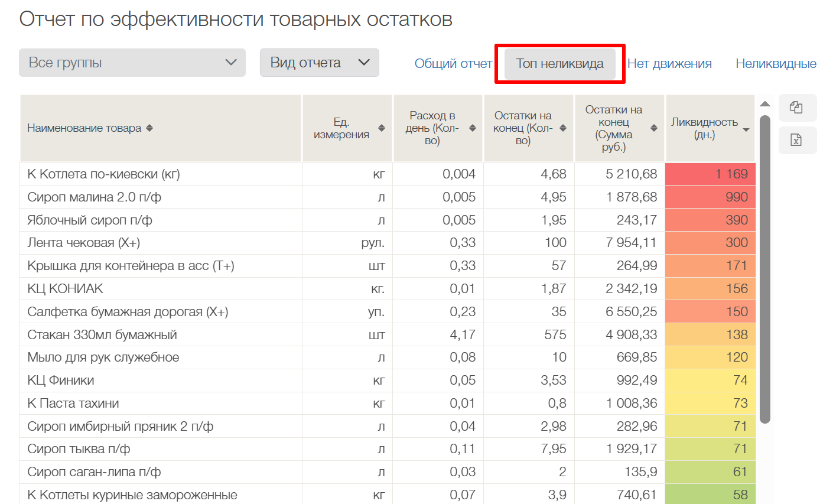This screenshot has height=504, width=833.
Task: Click the green 58 liquidity cell
Action: click(x=710, y=495)
